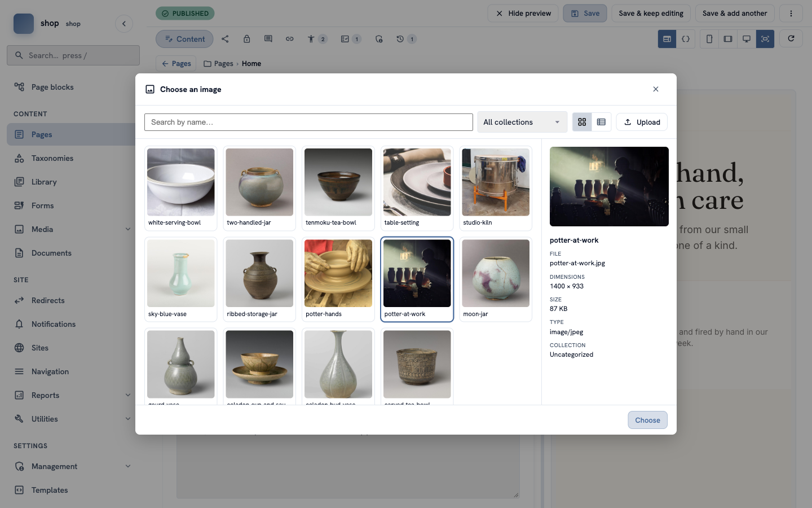Select the desktop monitor preview size
The image size is (812, 508).
tap(747, 39)
